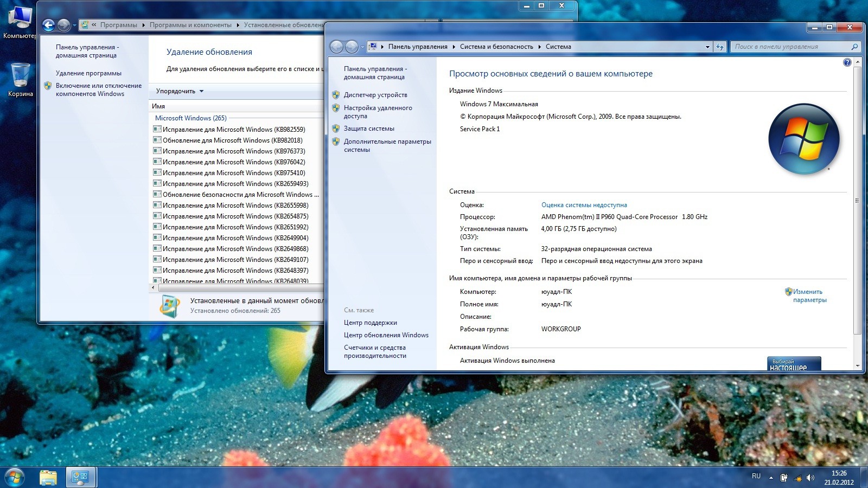Image resolution: width=868 pixels, height=488 pixels.
Task: Click the KB982559 update item icon
Action: tap(157, 129)
